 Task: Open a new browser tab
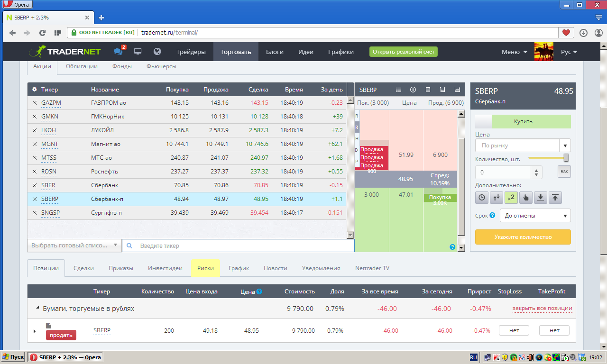[101, 18]
